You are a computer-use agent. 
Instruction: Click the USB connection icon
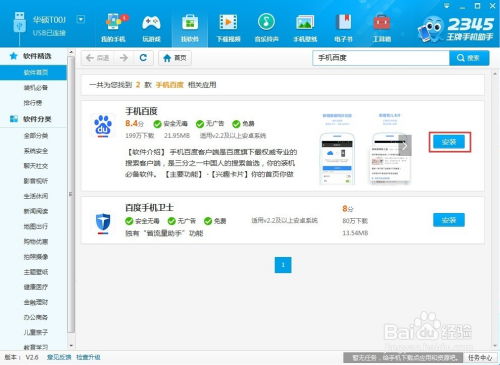pos(19,22)
